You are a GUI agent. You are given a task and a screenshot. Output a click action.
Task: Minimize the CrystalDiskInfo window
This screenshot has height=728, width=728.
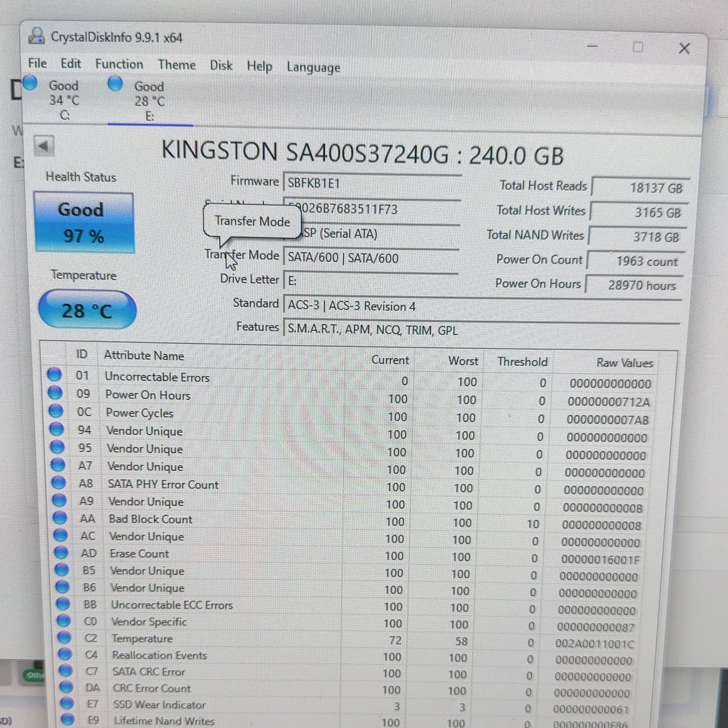(593, 45)
